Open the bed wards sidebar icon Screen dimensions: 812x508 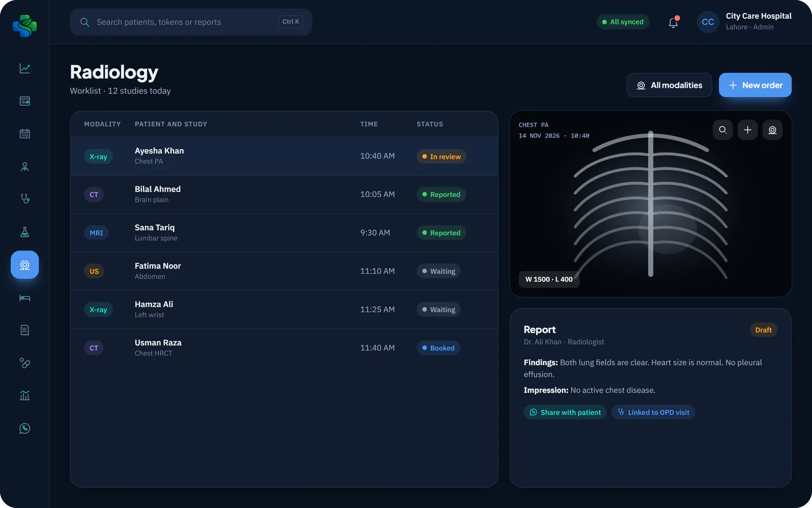coord(25,298)
